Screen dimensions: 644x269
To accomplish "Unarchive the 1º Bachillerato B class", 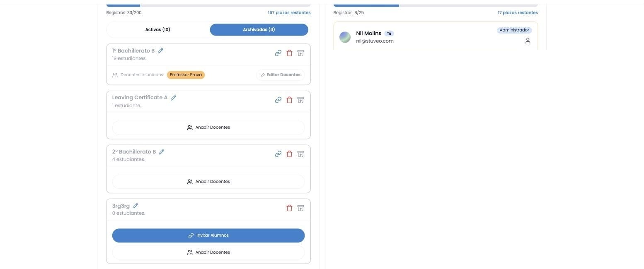I will [x=300, y=53].
